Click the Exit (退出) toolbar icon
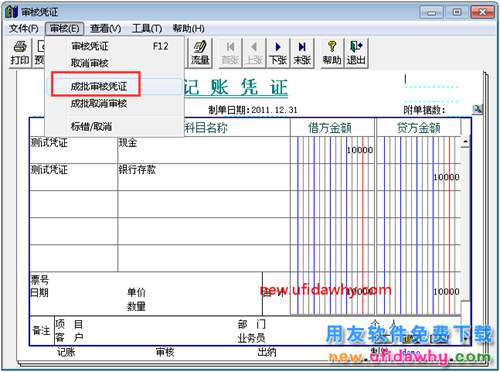Screen dimensions: 500x372 pos(356,53)
